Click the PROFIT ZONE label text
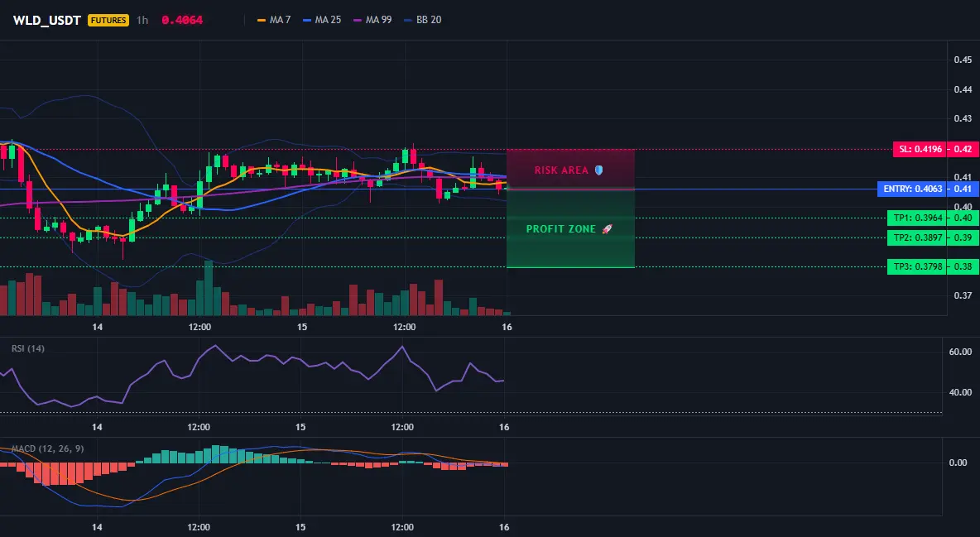The image size is (980, 537). (560, 229)
